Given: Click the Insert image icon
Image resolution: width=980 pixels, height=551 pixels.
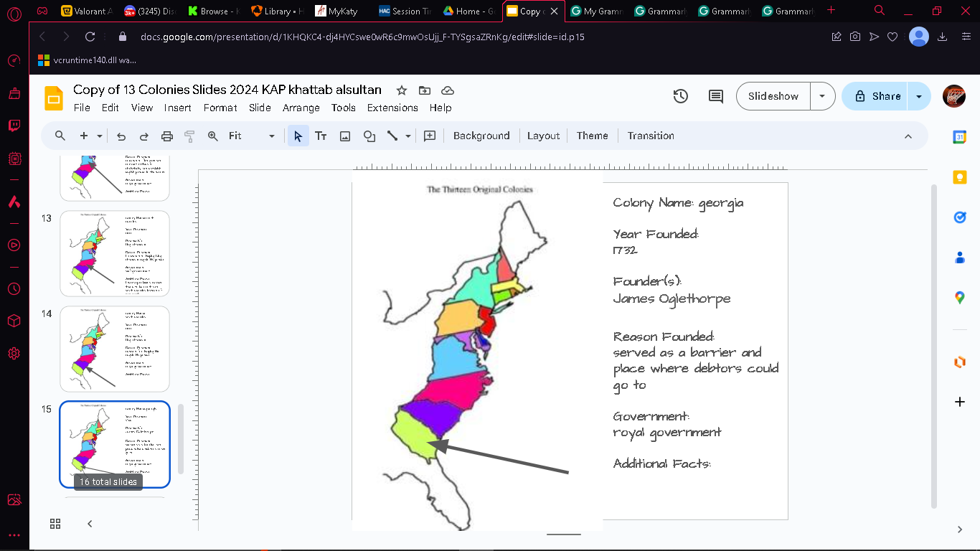Looking at the screenshot, I should point(345,136).
